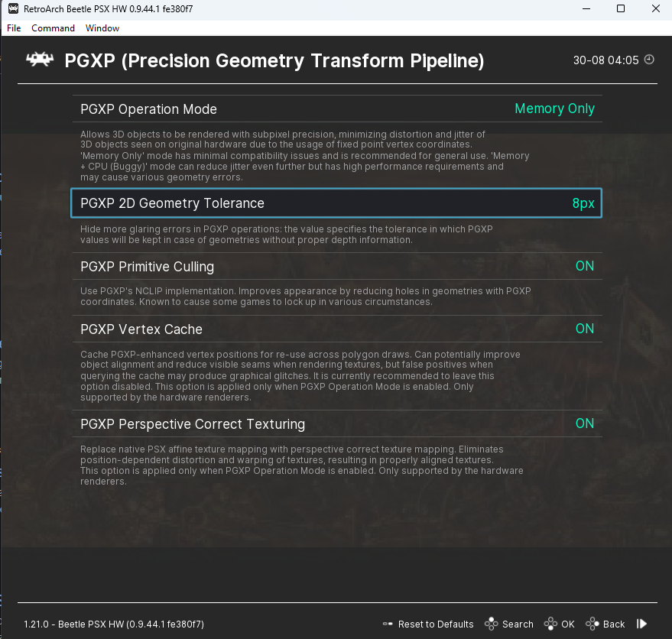Image resolution: width=672 pixels, height=639 pixels.
Task: Click the OK label in footer
Action: click(568, 624)
